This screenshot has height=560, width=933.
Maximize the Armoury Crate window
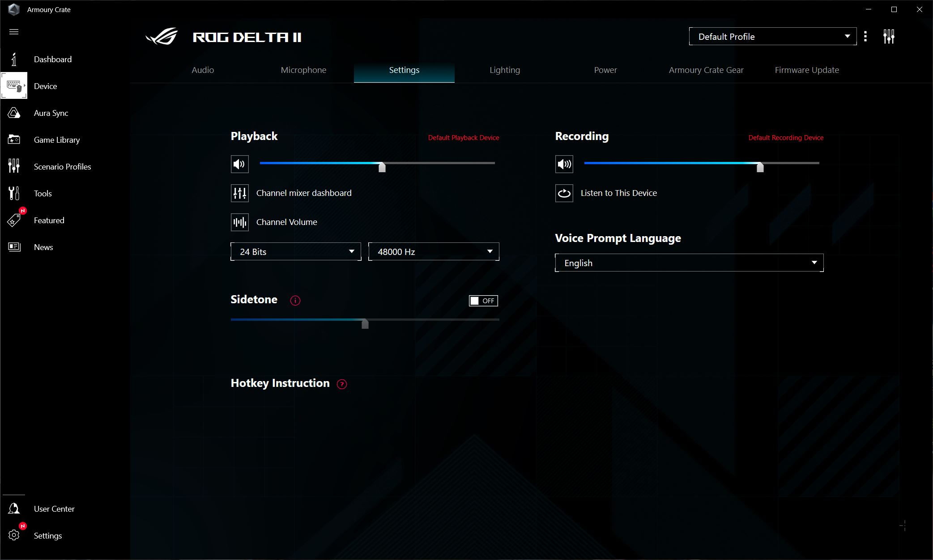pos(894,9)
